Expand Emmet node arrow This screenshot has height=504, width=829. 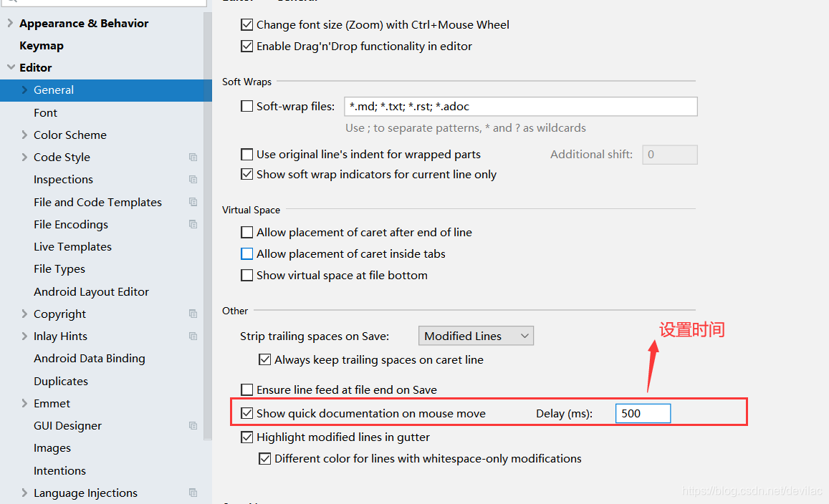24,403
